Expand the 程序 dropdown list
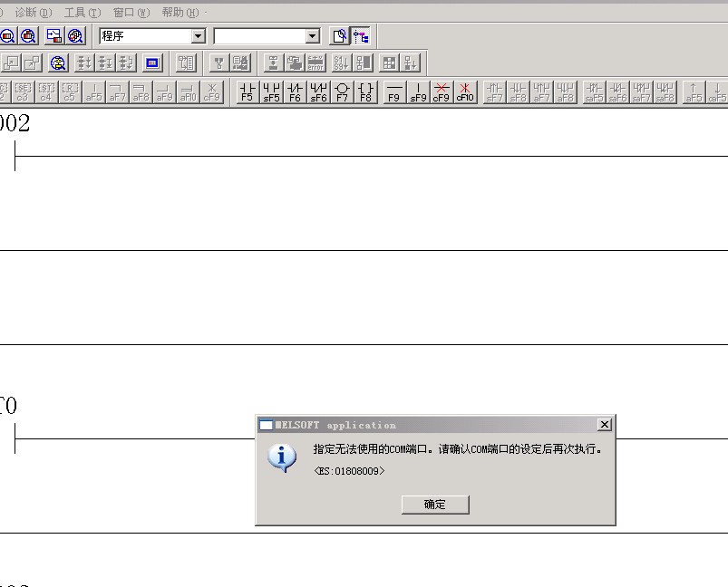 [199, 36]
